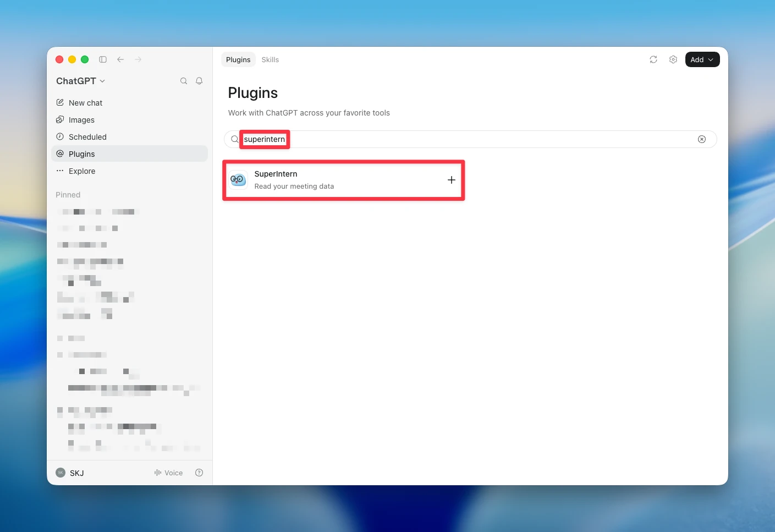Click the New chat pencil icon
The width and height of the screenshot is (775, 532).
(60, 102)
